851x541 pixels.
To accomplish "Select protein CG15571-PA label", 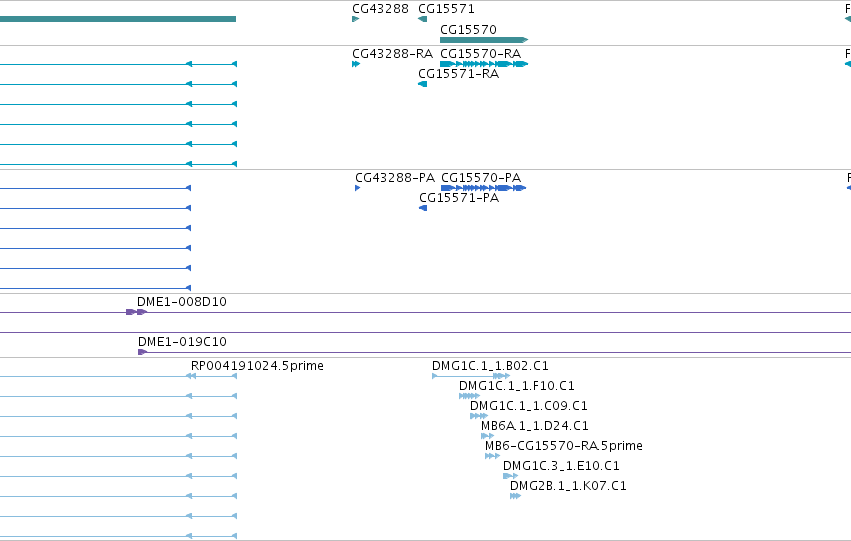I will (459, 198).
